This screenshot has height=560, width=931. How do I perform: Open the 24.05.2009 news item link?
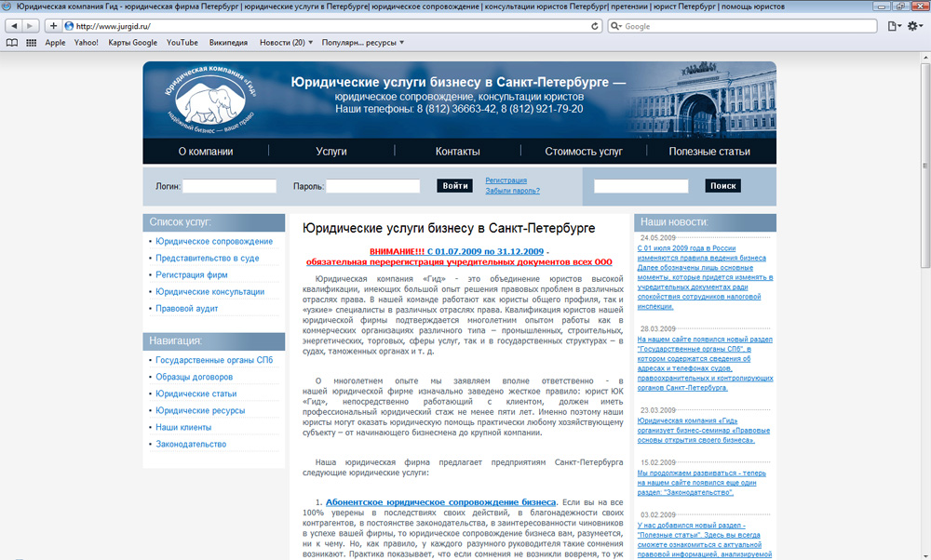click(705, 277)
